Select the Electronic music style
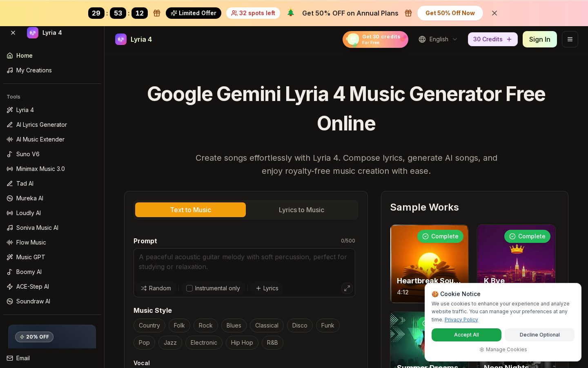 [204, 343]
